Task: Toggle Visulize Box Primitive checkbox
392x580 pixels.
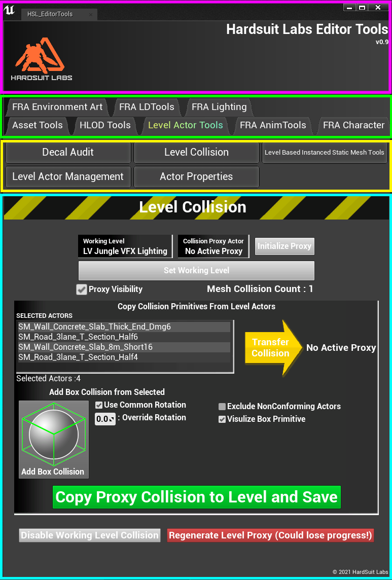Action: coord(222,419)
